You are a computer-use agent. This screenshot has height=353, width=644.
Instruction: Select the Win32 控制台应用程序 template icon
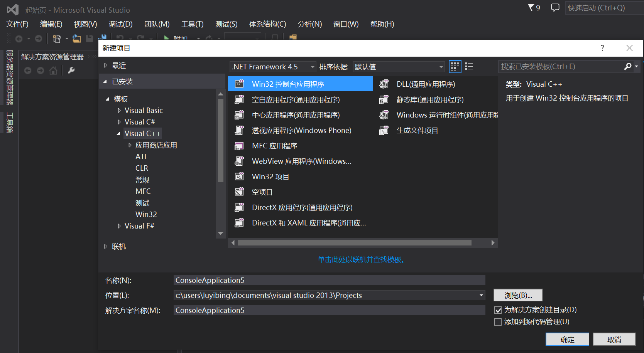point(240,84)
